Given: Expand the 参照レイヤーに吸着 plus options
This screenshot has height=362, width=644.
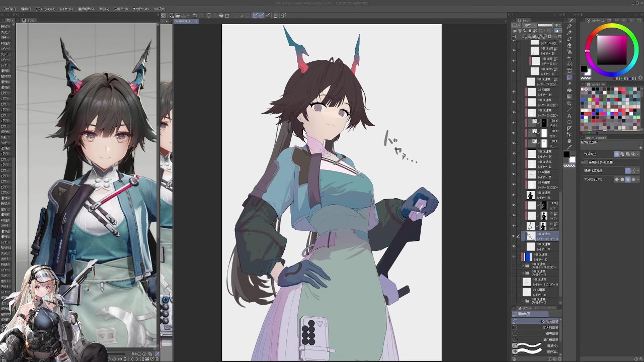Looking at the screenshot, I should [583, 162].
